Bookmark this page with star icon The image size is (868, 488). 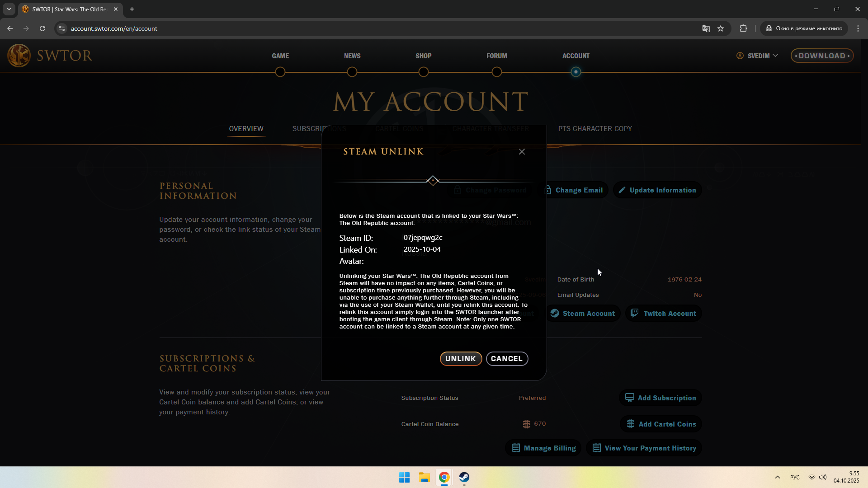(x=721, y=28)
